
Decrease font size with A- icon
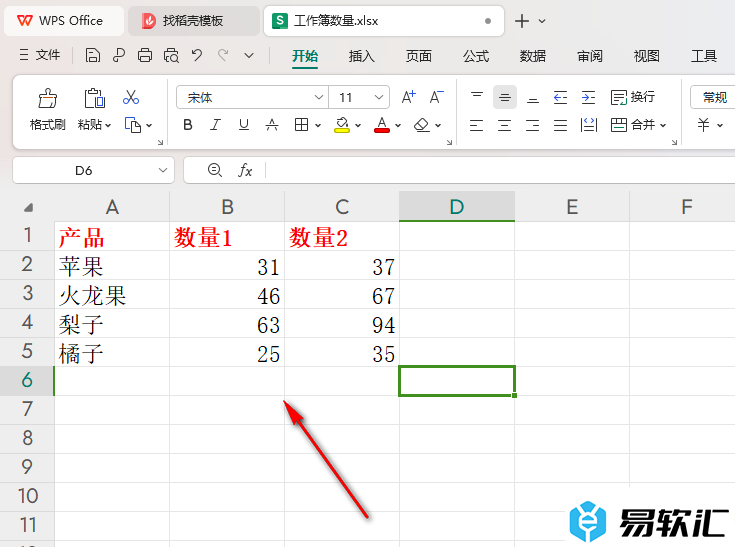click(436, 97)
